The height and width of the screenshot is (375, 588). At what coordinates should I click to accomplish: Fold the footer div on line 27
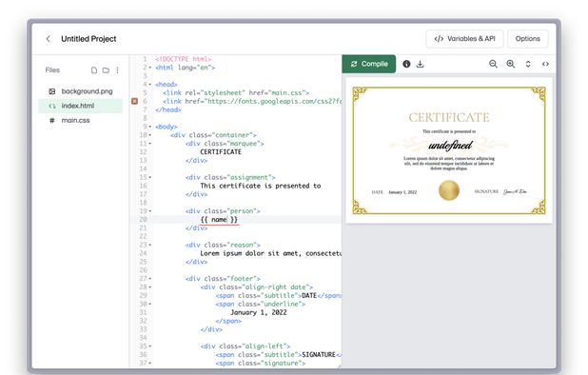[150, 279]
